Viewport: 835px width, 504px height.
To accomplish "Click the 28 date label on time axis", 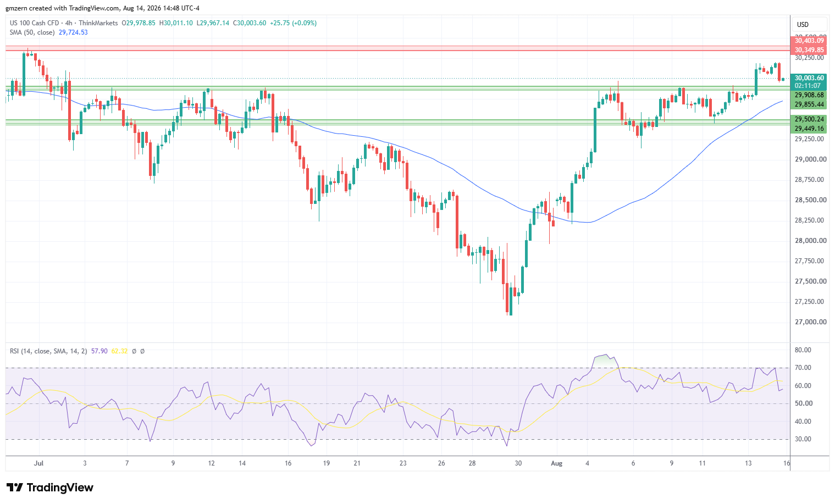I will tap(472, 463).
